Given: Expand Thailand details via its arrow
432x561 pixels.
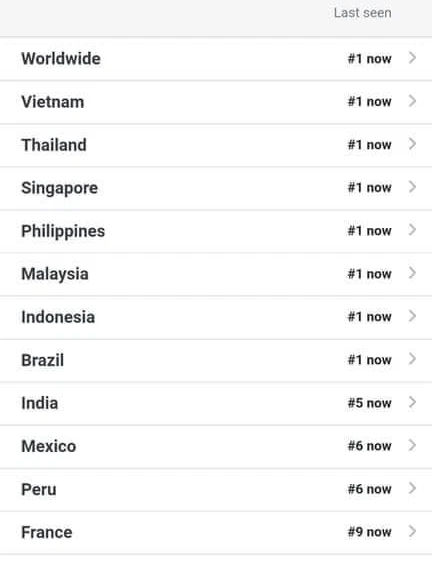Looking at the screenshot, I should (412, 144).
